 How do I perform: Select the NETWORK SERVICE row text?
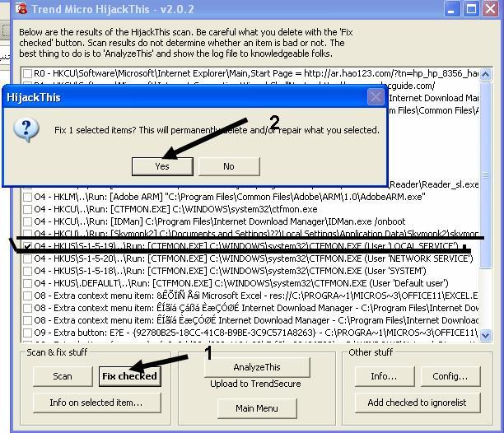pyautogui.click(x=254, y=258)
